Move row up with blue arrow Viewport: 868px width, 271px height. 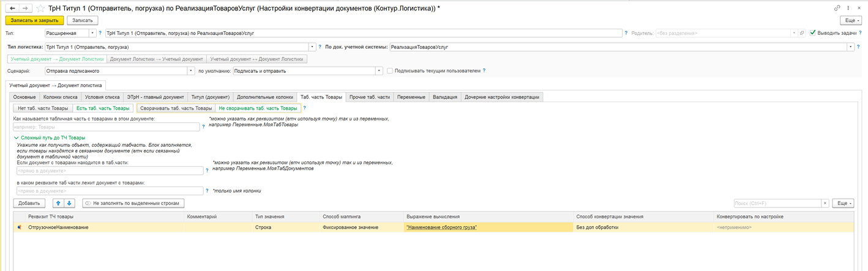click(58, 203)
